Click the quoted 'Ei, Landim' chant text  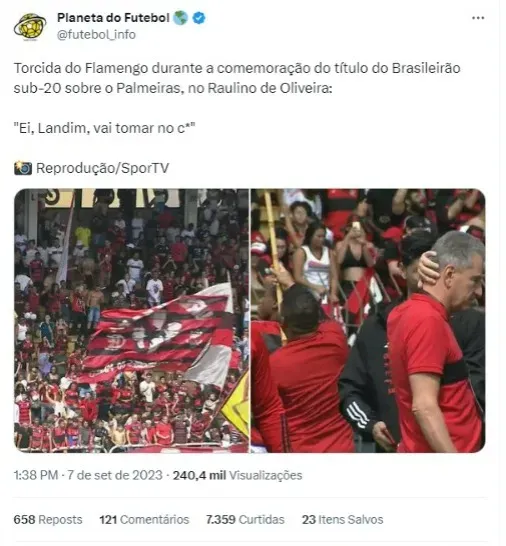click(104, 128)
